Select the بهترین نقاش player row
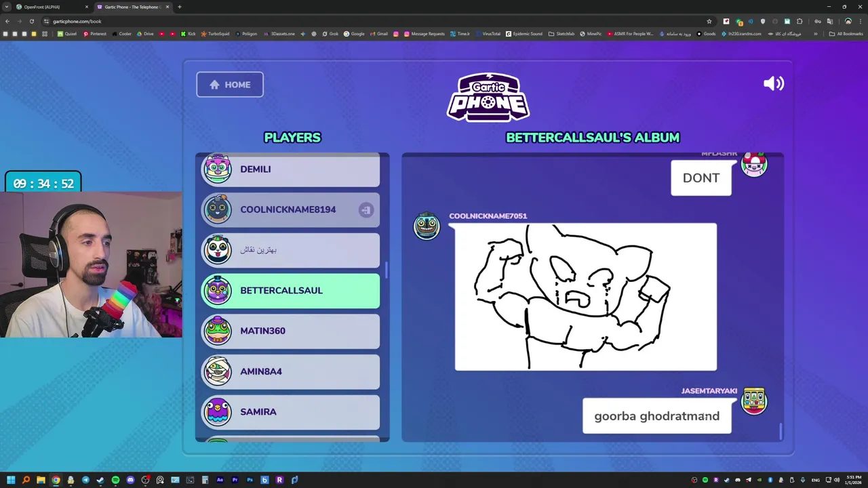 [x=291, y=250]
